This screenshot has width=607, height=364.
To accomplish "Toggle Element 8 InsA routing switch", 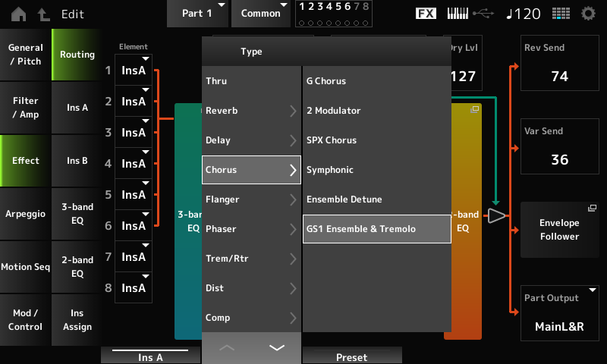I will pyautogui.click(x=134, y=287).
